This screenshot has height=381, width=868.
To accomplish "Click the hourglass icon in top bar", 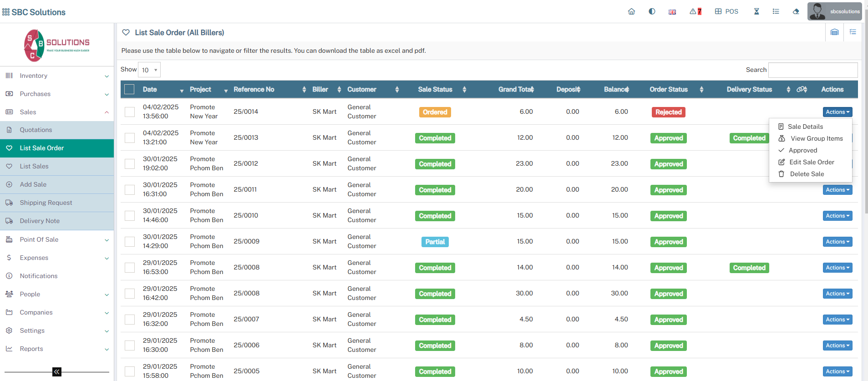I will coord(756,11).
